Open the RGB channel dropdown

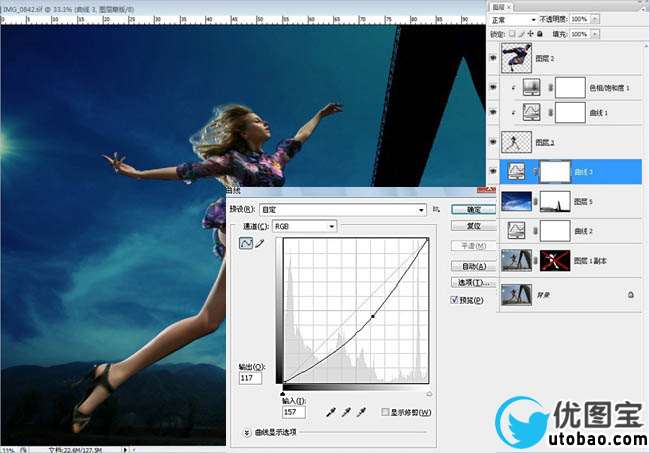pos(305,227)
